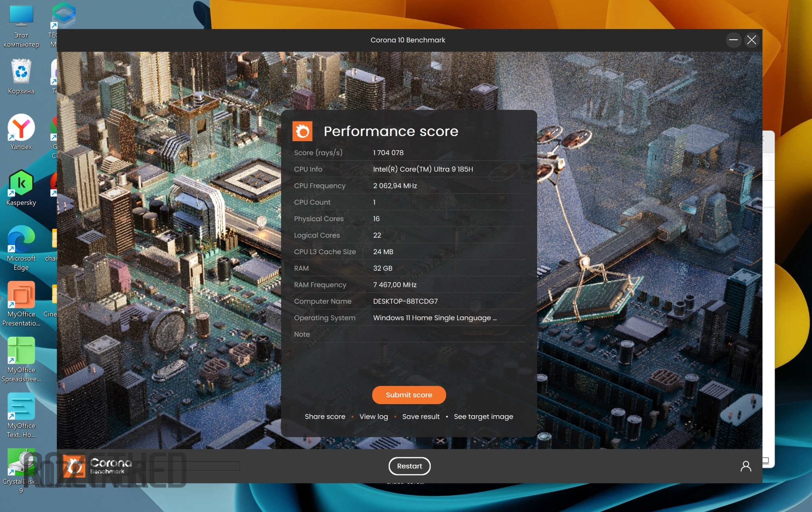Image resolution: width=812 pixels, height=512 pixels.
Task: Click the Corona logo in Performance score
Action: pyautogui.click(x=302, y=131)
